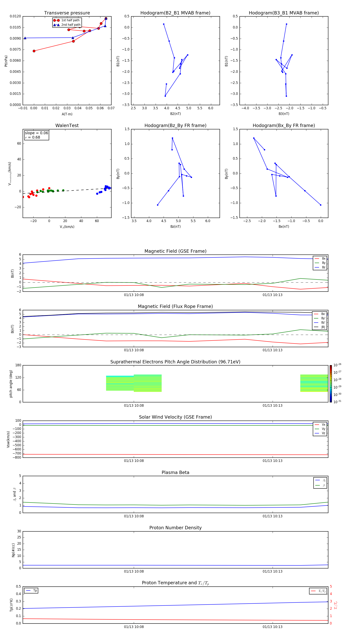351x644 pixels.
Task: Click the pitch angle colorbar
Action: tap(331, 384)
